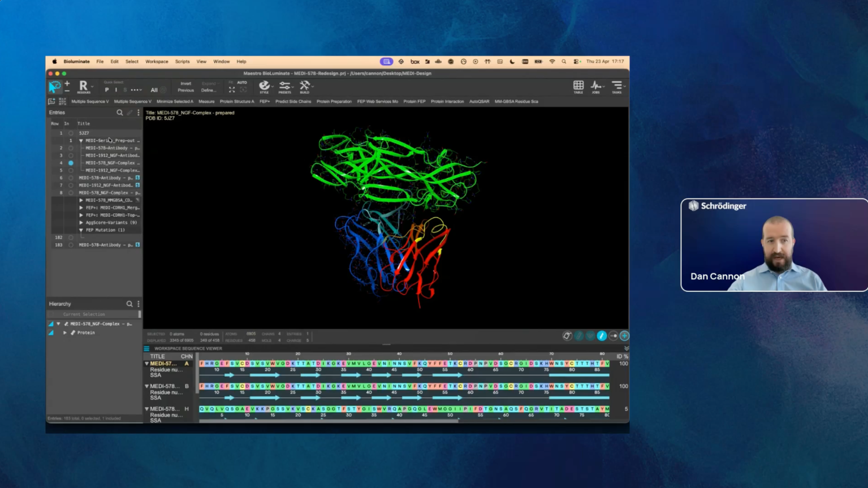Open the Tasks menu icon

616,87
